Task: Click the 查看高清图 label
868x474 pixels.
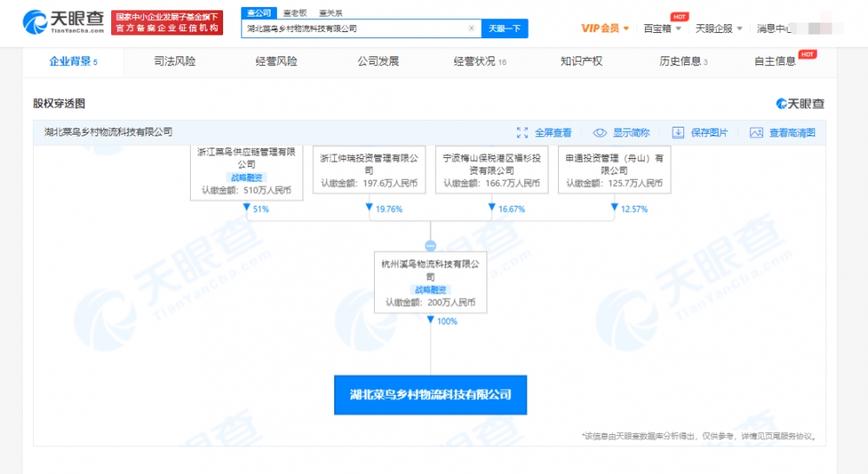Action: (x=792, y=133)
